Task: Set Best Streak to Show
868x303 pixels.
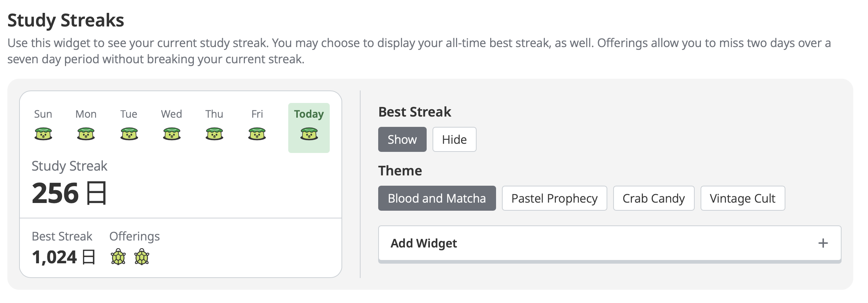Action: point(402,139)
